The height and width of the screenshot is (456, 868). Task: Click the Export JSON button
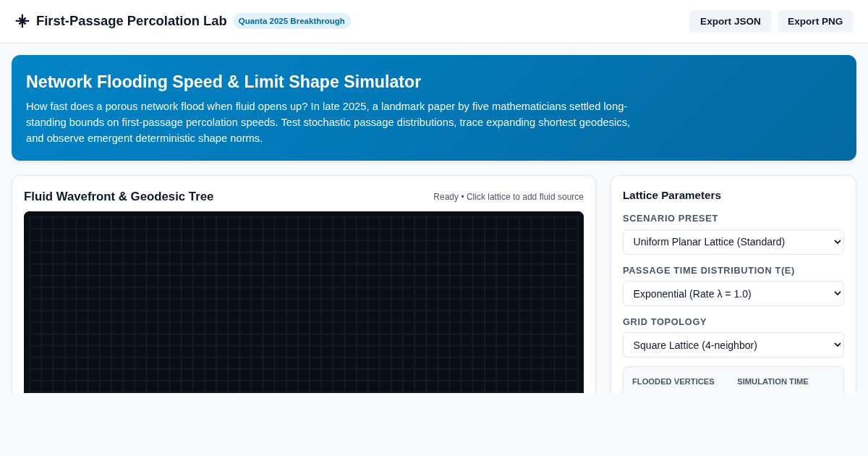pos(731,21)
